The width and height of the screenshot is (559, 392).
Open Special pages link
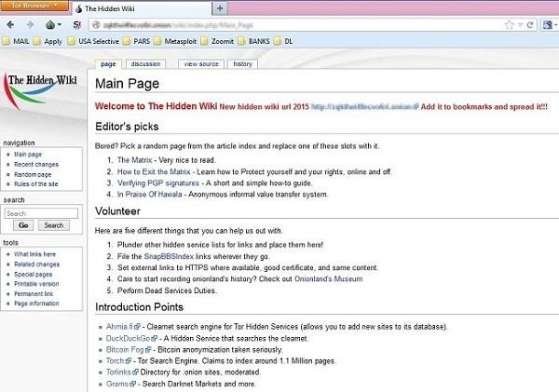34,274
